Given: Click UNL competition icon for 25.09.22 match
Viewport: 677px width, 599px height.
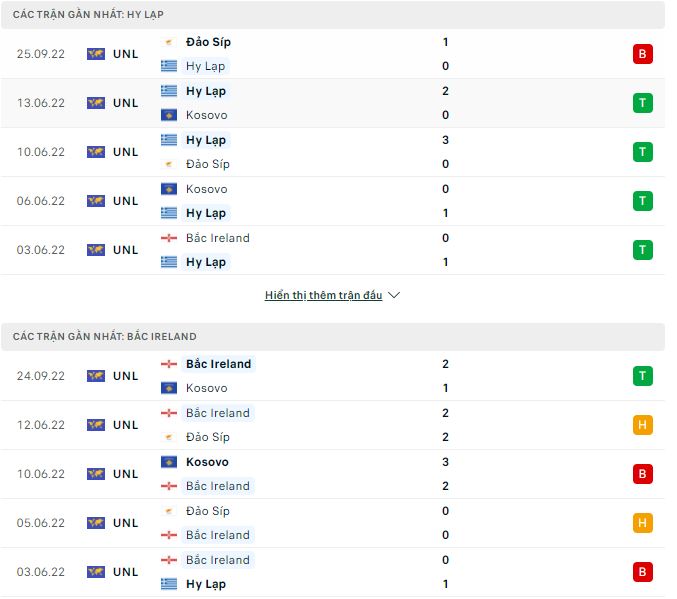Looking at the screenshot, I should [x=96, y=54].
